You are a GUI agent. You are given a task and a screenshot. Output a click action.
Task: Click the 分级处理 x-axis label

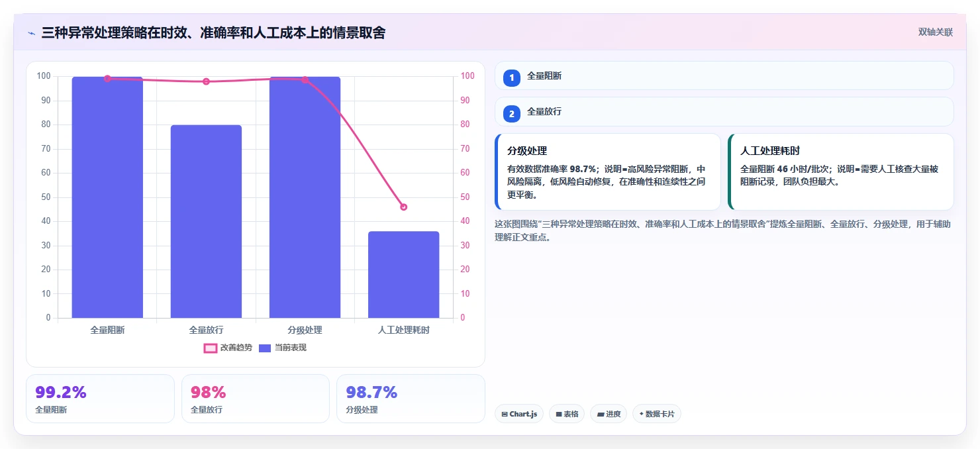[x=305, y=330]
